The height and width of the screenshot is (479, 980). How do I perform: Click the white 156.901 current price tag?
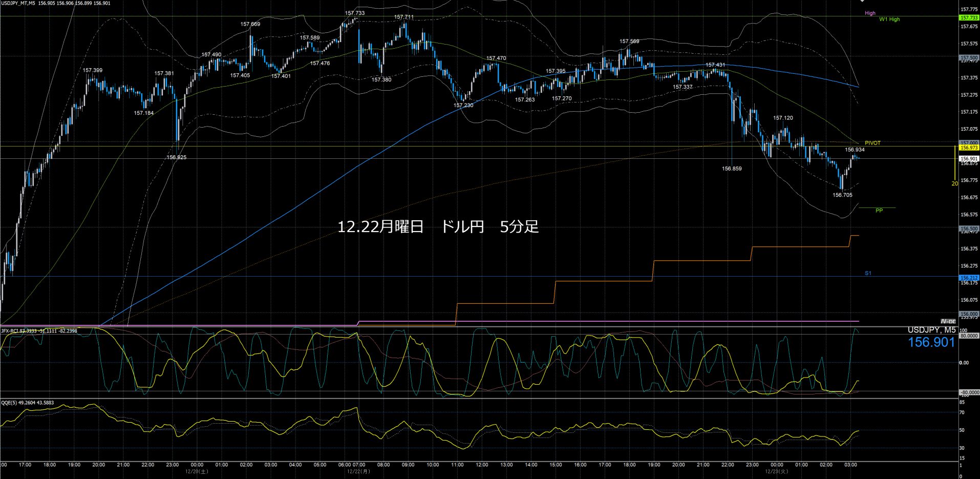[x=969, y=159]
